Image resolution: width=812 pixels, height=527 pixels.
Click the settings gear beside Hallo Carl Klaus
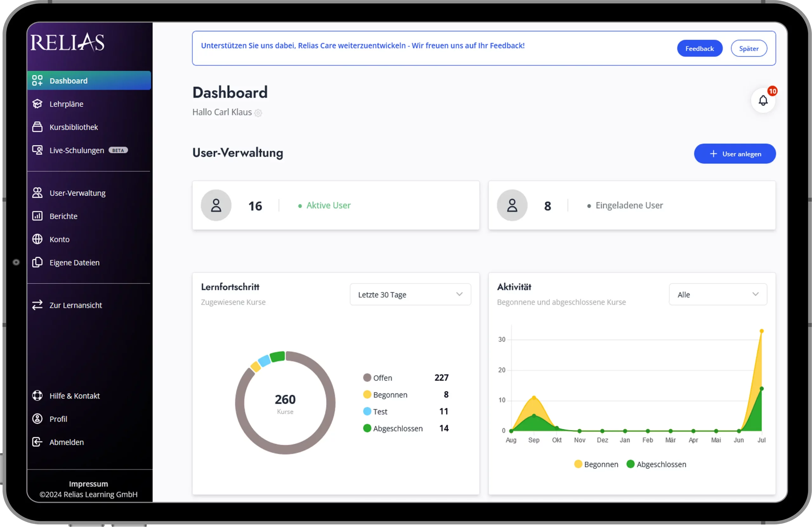258,113
